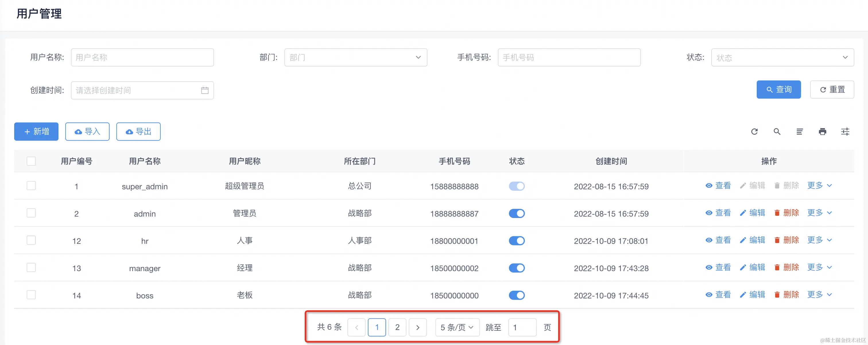Select checkbox for user hr row
868x345 pixels.
pos(31,240)
